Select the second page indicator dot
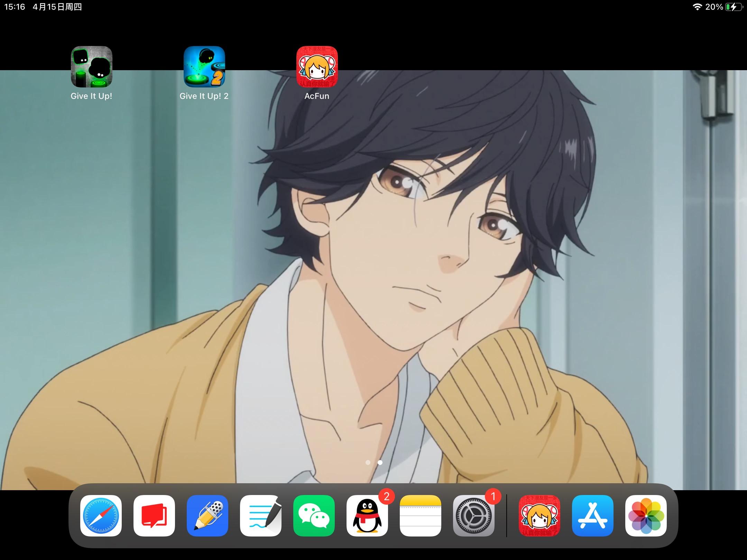This screenshot has width=747, height=560. pyautogui.click(x=380, y=463)
